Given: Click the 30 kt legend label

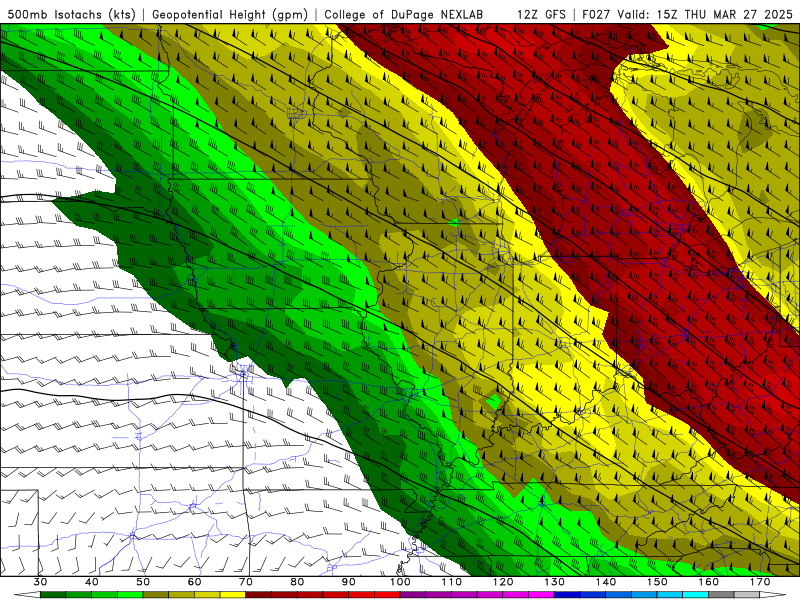Looking at the screenshot, I should pyautogui.click(x=40, y=582).
